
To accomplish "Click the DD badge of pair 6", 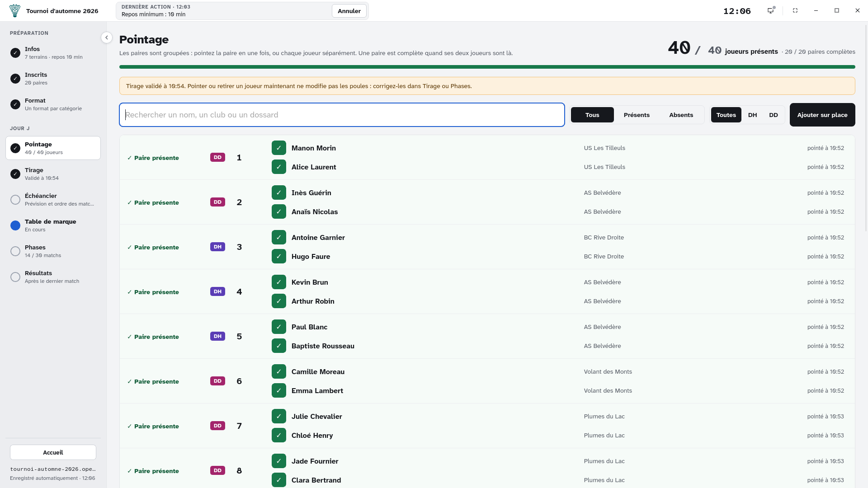I will pos(217,381).
